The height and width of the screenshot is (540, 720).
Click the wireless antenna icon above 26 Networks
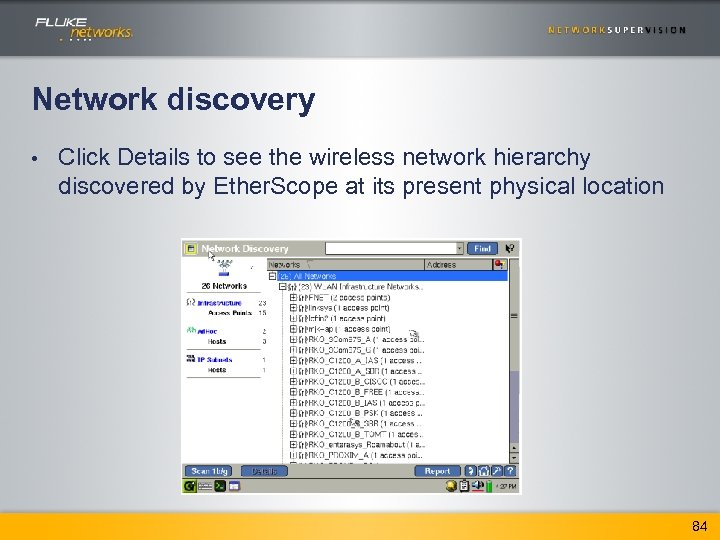point(224,267)
